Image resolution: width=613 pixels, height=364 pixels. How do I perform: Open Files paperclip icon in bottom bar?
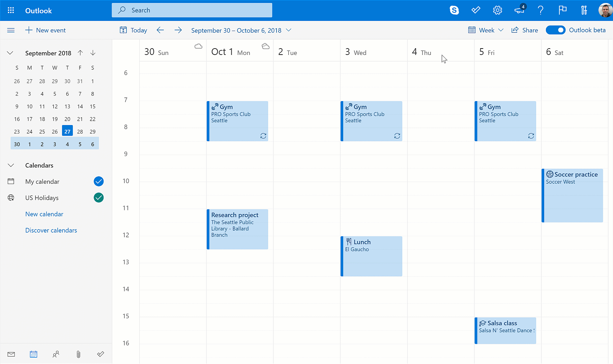pyautogui.click(x=78, y=354)
